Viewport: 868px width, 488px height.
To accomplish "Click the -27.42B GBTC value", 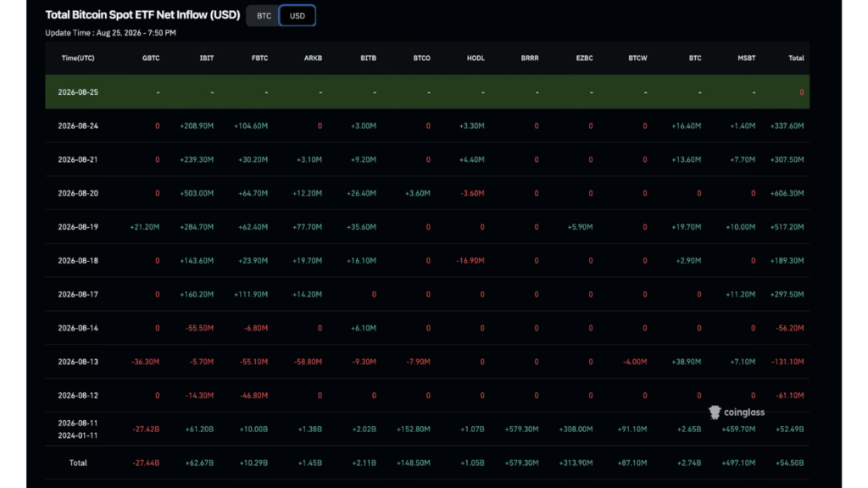I will [146, 430].
